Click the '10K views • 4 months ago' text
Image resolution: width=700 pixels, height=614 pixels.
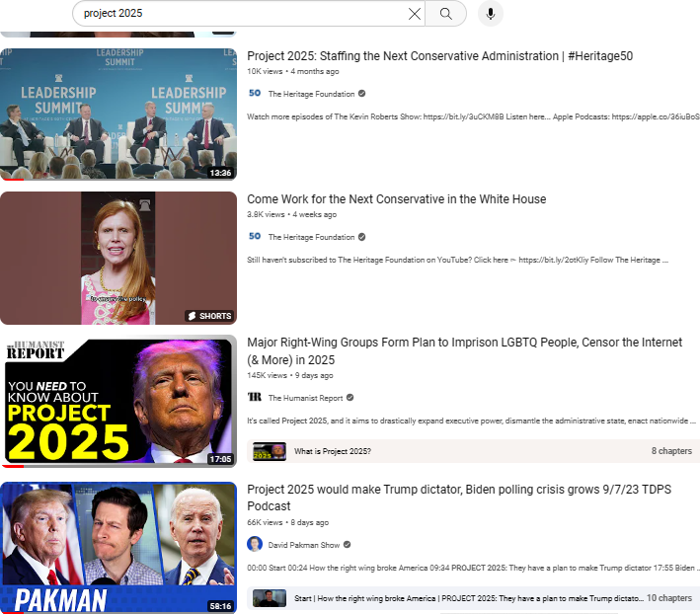click(x=293, y=71)
